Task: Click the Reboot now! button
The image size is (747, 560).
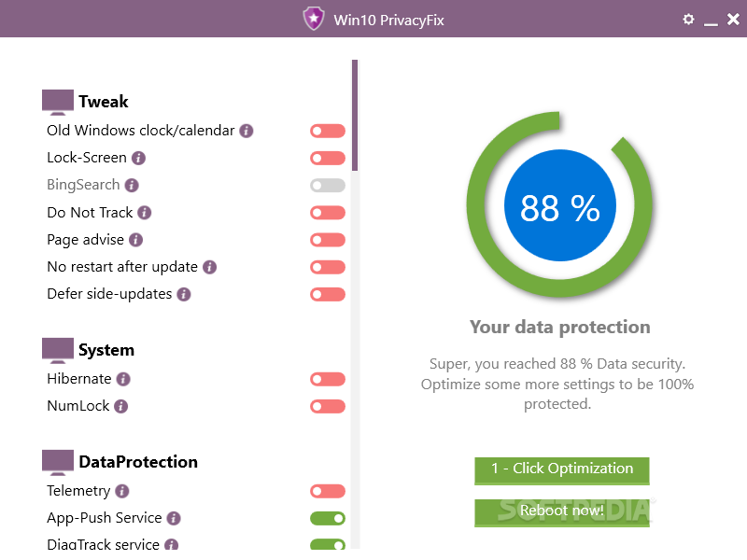Action: pyautogui.click(x=562, y=512)
